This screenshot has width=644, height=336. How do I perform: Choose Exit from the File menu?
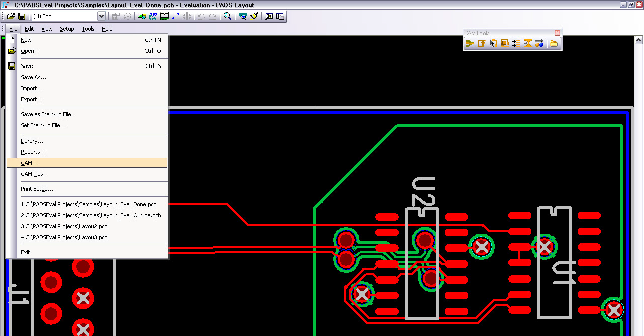87,252
